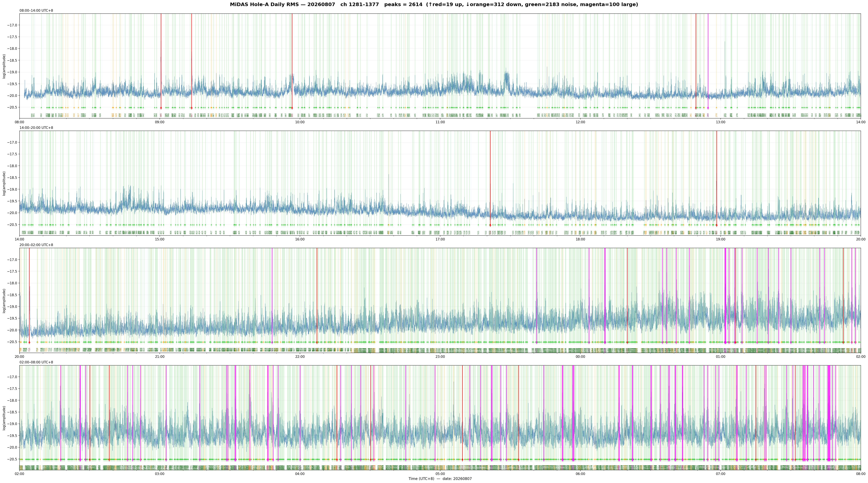Click the top panel's "log(amplitude)" axis label
This screenshot has width=868, height=483.
(x=4, y=66)
